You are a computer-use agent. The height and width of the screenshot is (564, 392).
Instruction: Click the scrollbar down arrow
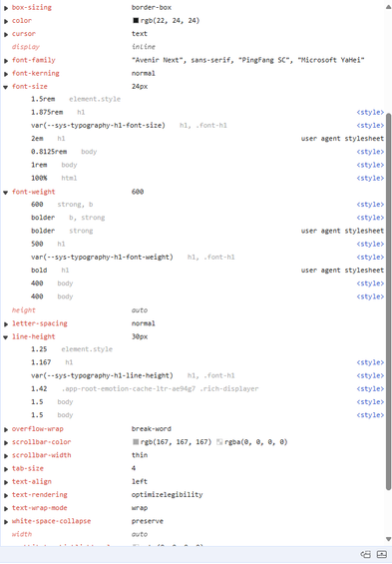point(388,539)
